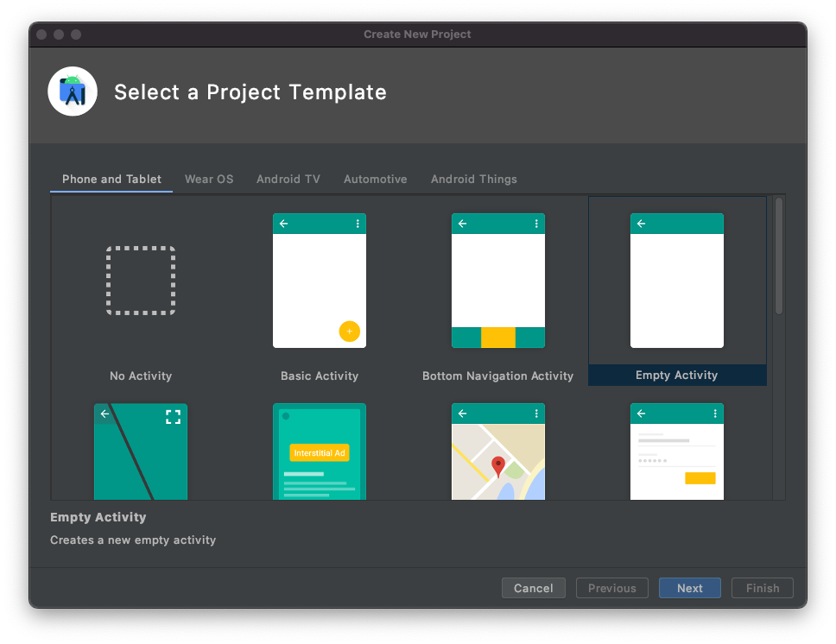
Task: Click the highlighted Empty Activity label
Action: click(676, 376)
